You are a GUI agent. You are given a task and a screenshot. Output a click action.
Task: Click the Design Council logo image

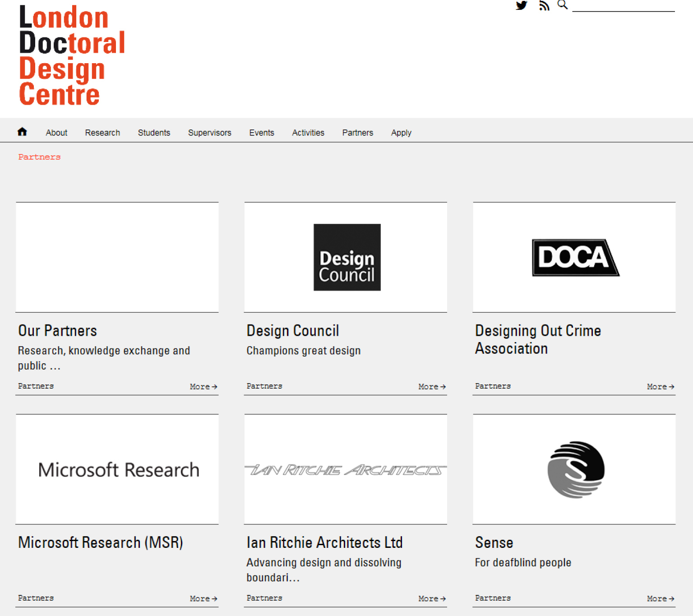coord(346,257)
